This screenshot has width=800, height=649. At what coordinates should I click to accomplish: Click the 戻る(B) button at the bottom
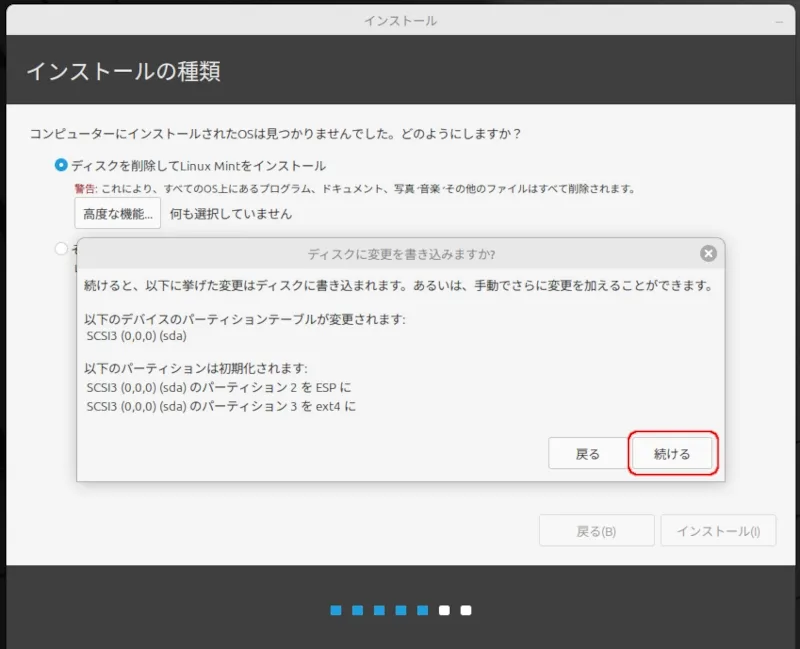(596, 531)
